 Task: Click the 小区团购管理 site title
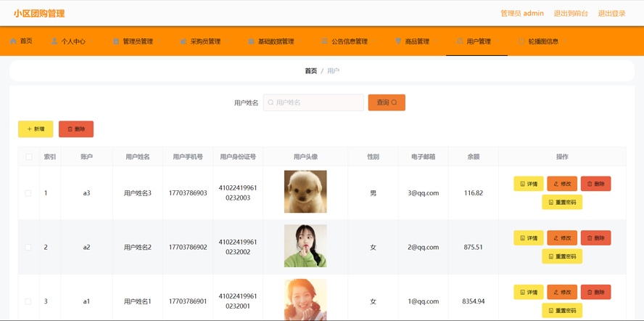tap(39, 14)
